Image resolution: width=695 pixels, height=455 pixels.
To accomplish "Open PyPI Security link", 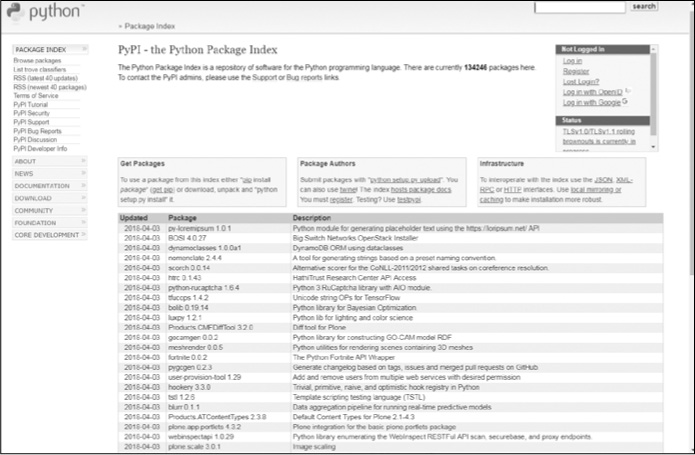I will [x=31, y=113].
